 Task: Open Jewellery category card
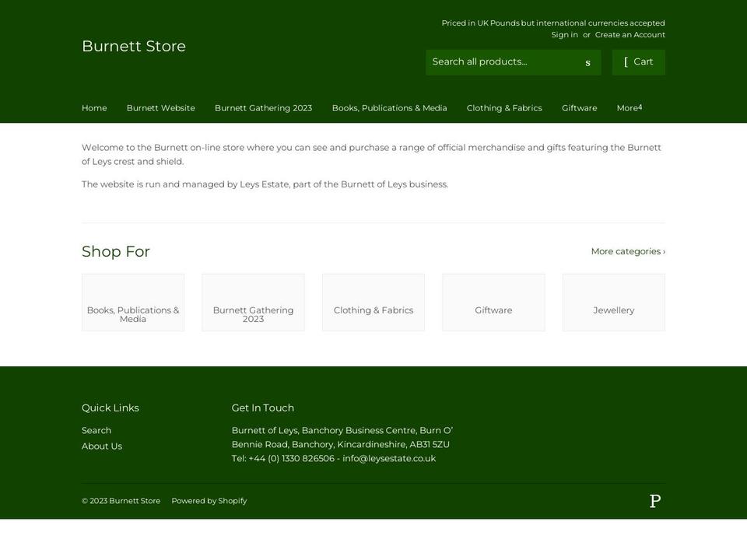(614, 303)
